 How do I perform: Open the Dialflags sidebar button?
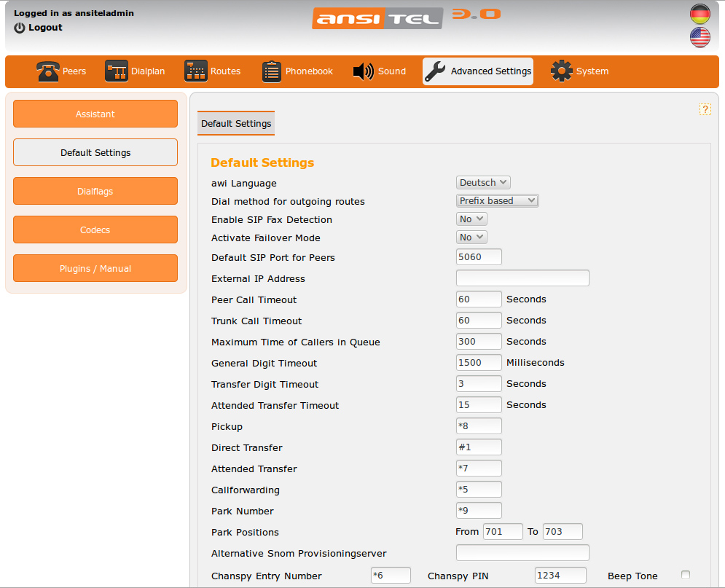tap(95, 191)
